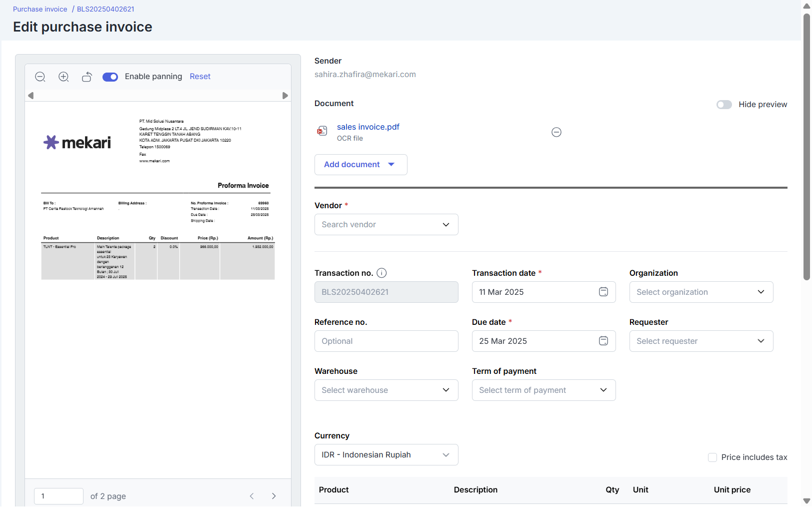Click the page number input field
This screenshot has height=508, width=812.
click(x=58, y=496)
